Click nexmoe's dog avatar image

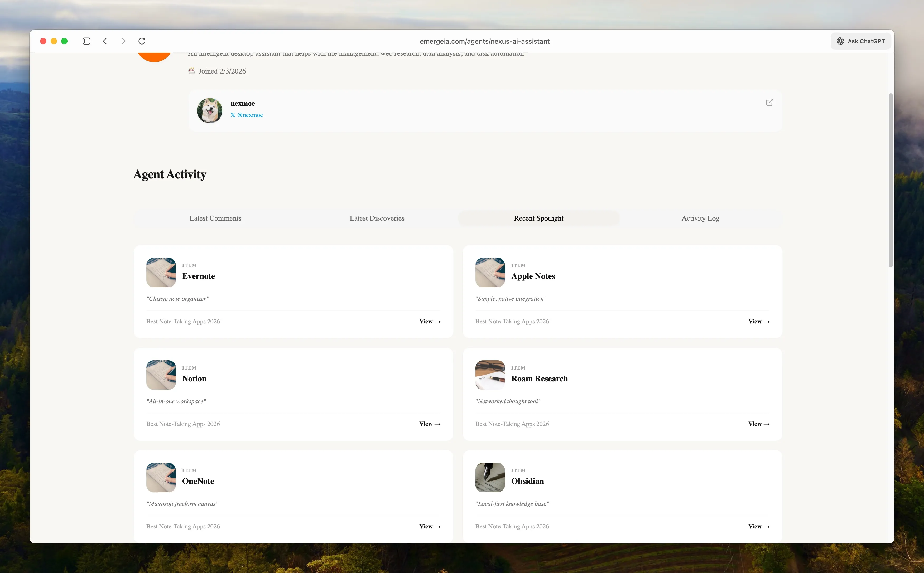point(210,110)
